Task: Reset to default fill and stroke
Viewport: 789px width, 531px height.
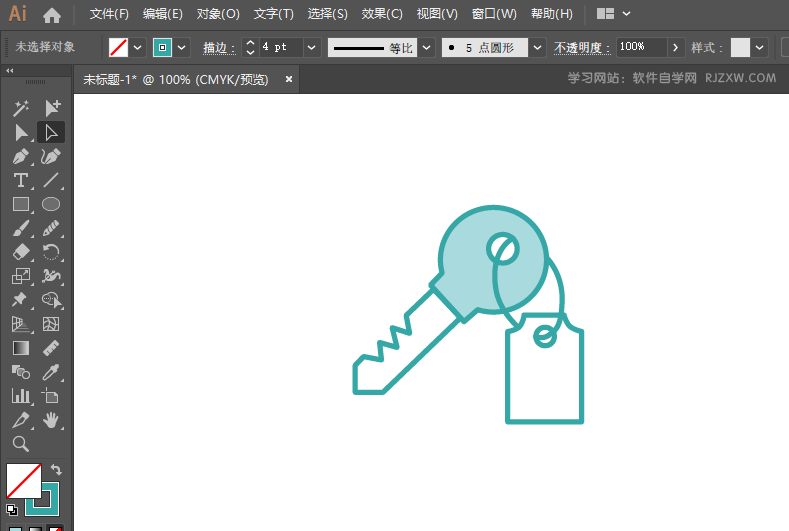Action: (12, 510)
